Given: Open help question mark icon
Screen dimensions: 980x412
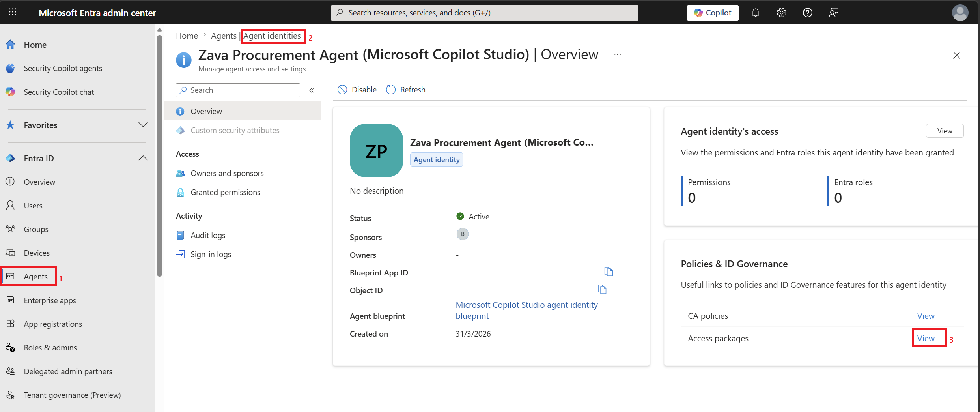Looking at the screenshot, I should click(807, 13).
